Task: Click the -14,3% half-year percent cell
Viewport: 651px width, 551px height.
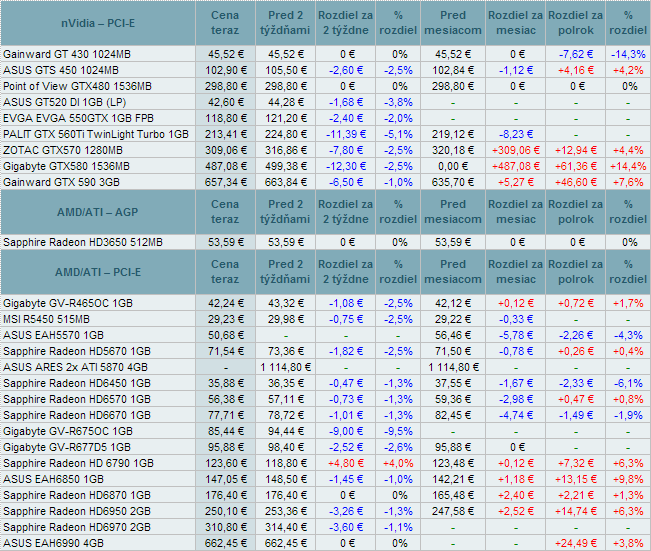Action: pyautogui.click(x=628, y=54)
